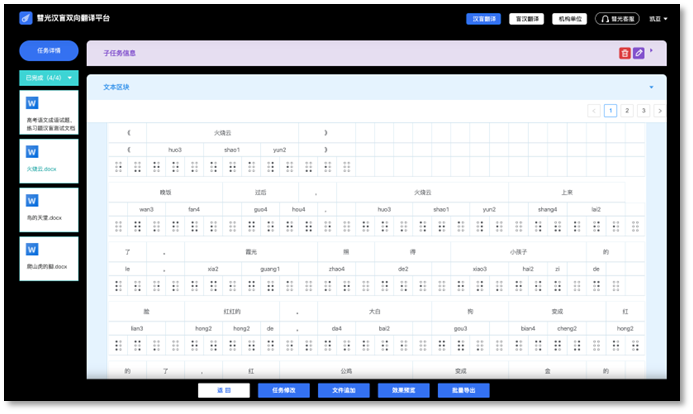The image size is (693, 414).
Task: Click the next page arrow in pagination
Action: (659, 111)
